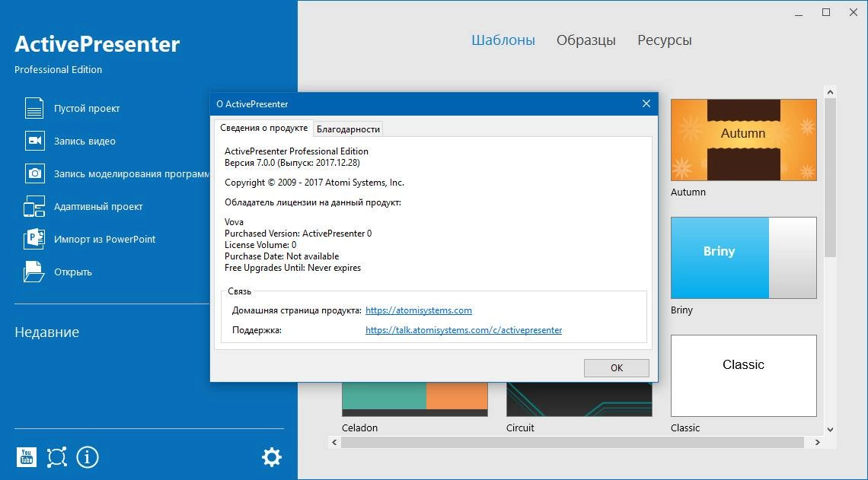The image size is (868, 480).
Task: Switch to Благодарности tab
Action: (x=348, y=129)
